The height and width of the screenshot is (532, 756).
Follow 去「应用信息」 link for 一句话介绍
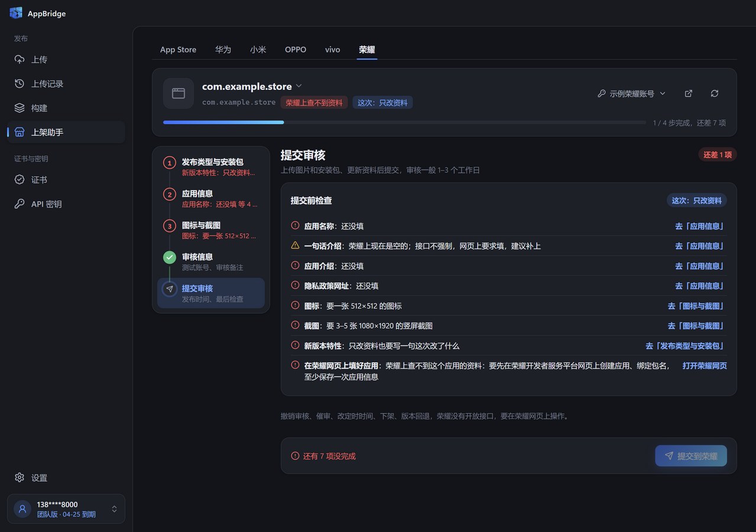(701, 246)
